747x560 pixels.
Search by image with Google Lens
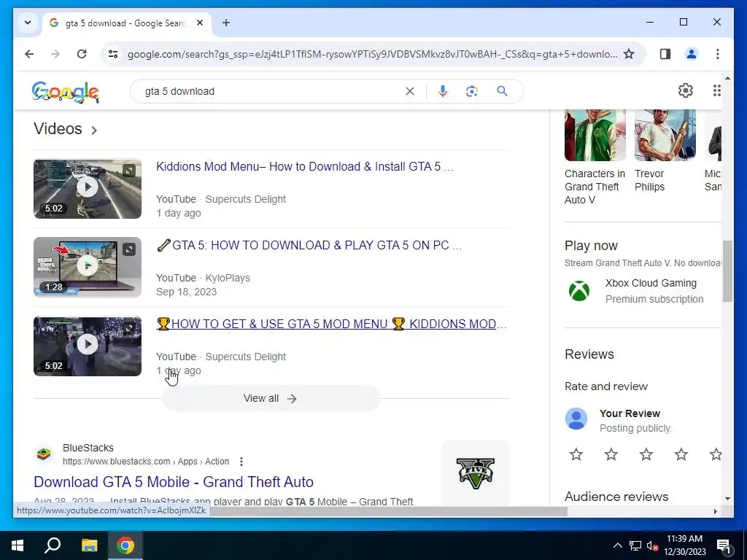(472, 91)
